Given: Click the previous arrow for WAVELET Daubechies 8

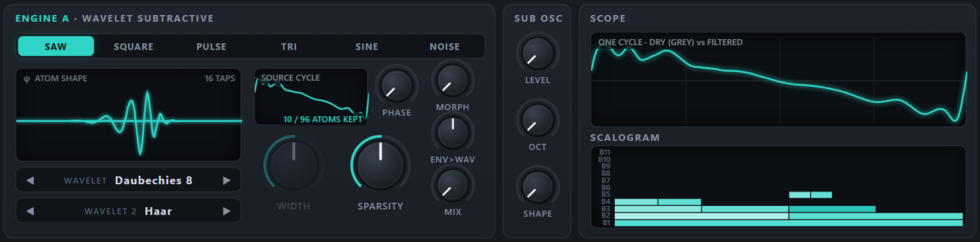Looking at the screenshot, I should point(30,180).
